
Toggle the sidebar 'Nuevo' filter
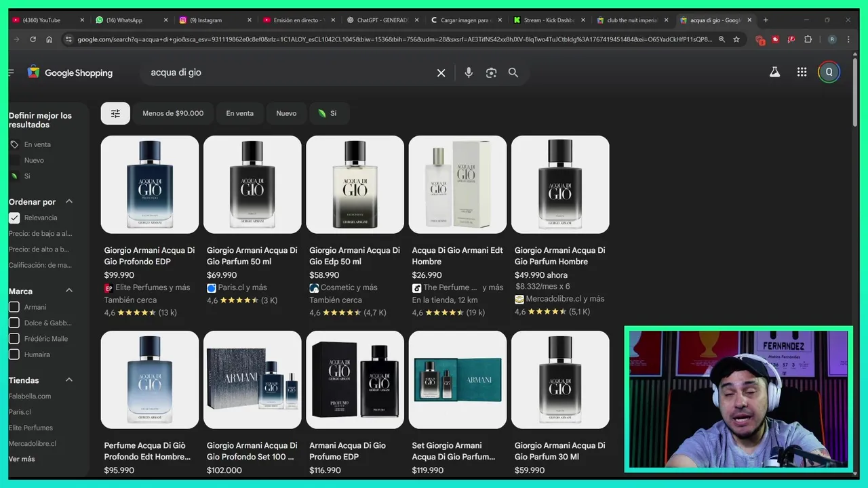pyautogui.click(x=34, y=160)
